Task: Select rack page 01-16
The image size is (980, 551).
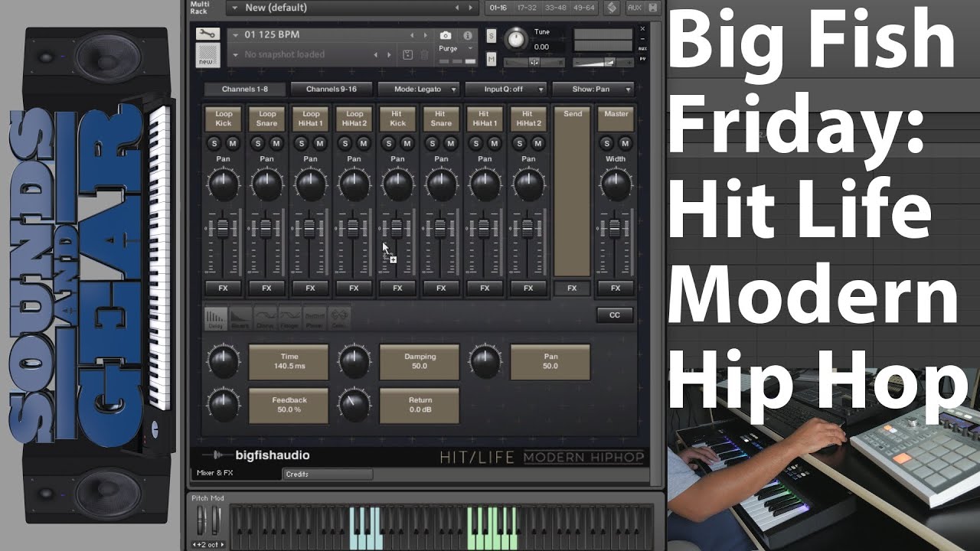Action: (x=498, y=8)
